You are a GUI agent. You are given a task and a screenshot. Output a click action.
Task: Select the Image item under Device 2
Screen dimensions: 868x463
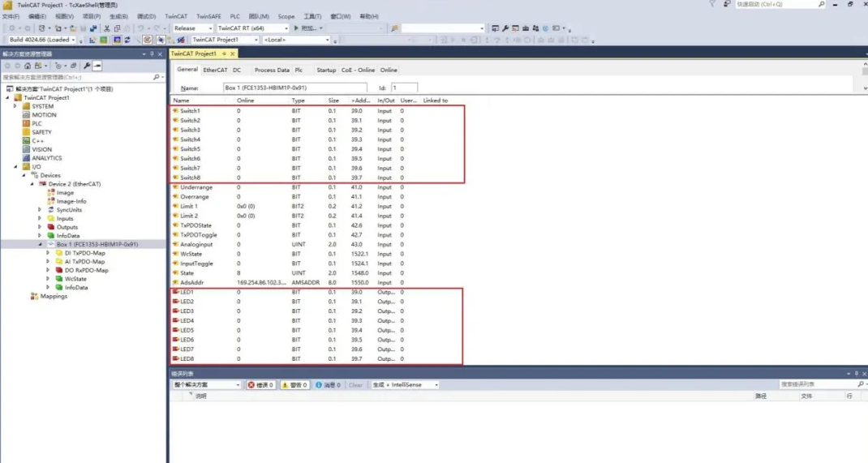[65, 192]
